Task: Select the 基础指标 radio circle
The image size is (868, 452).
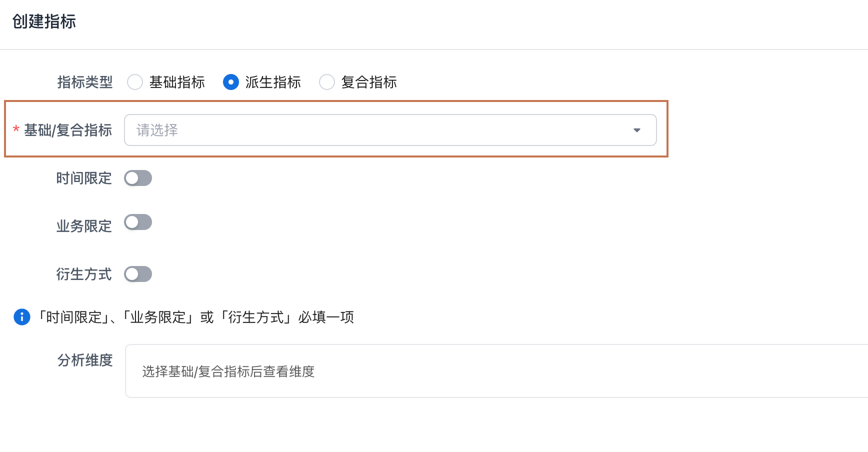Action: (135, 82)
